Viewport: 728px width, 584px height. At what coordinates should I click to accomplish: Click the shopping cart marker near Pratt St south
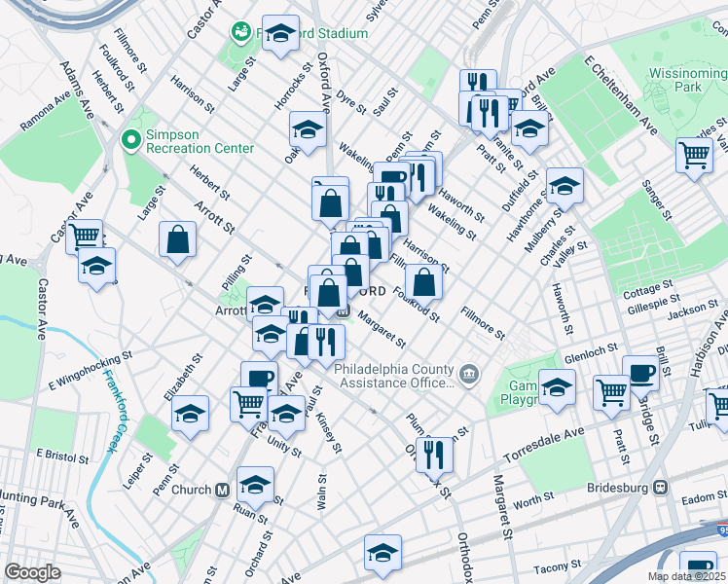coord(611,393)
